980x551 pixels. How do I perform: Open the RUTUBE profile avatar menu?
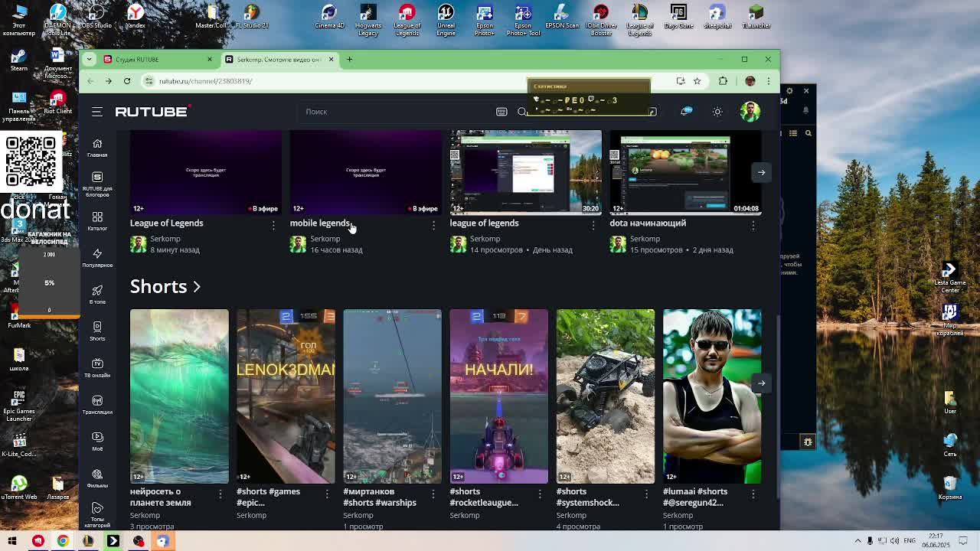tap(750, 112)
